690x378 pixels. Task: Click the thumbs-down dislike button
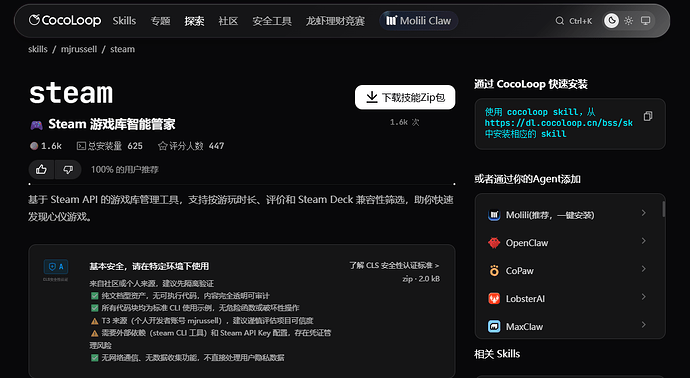[68, 169]
